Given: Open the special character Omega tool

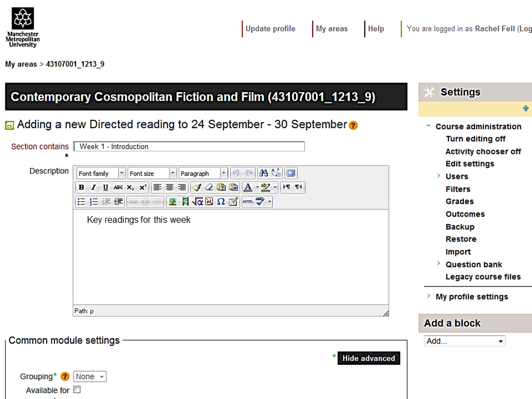Looking at the screenshot, I should point(221,202).
